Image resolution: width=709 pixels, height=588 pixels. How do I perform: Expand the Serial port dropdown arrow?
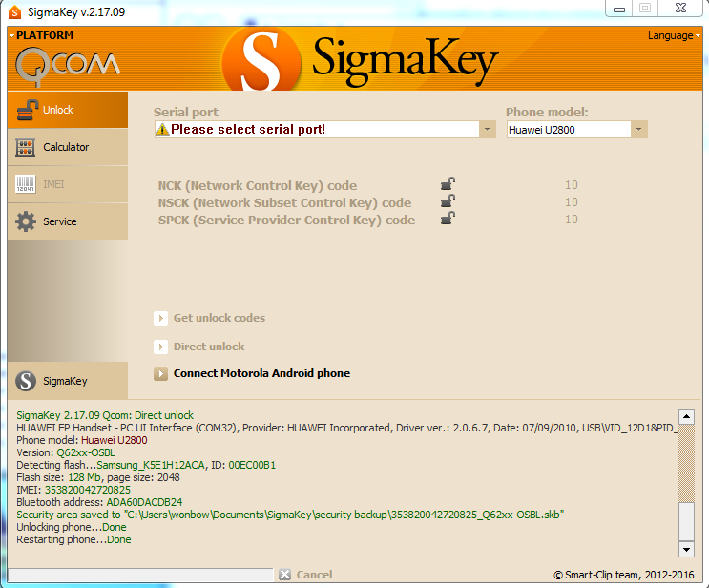(487, 130)
